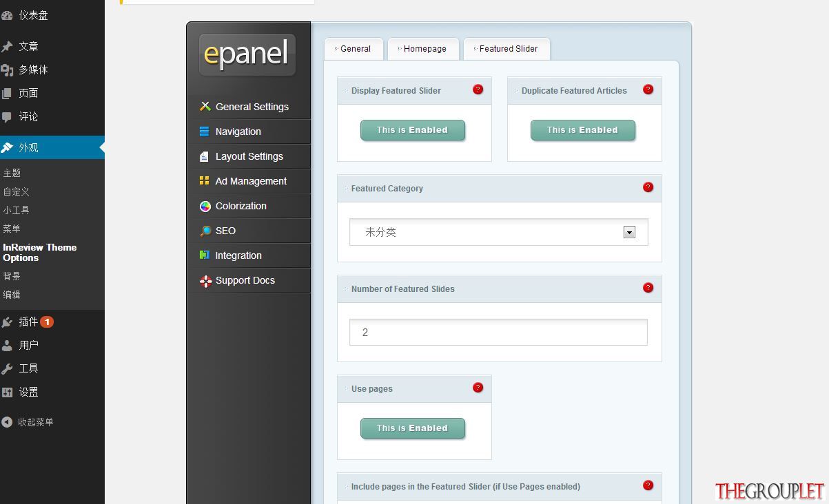The image size is (829, 504).
Task: Click the Number of Featured Slides field
Action: (498, 333)
